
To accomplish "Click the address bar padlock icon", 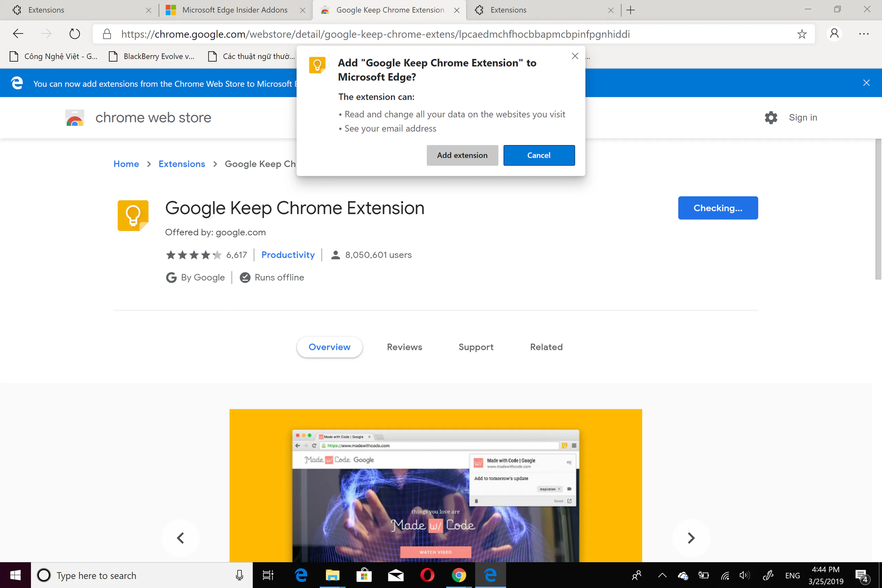I will pyautogui.click(x=107, y=34).
